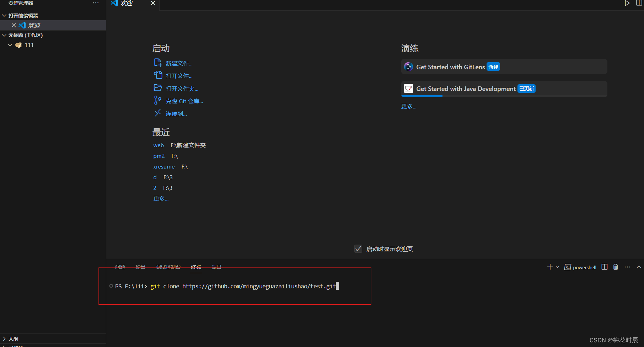Image resolution: width=644 pixels, height=347 pixels.
Task: Click the 打开文件夹... link
Action: 182,89
